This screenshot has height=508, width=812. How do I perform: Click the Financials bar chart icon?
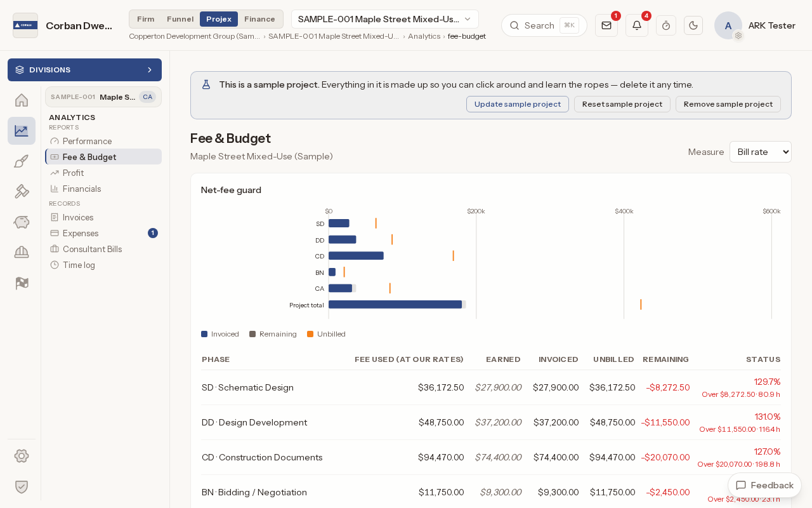pos(55,189)
